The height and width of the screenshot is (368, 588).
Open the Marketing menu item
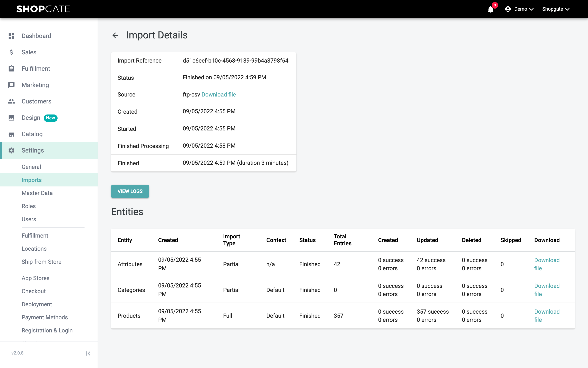(x=49, y=85)
